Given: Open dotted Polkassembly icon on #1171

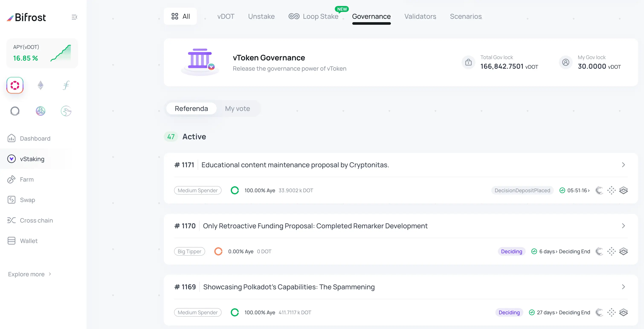Looking at the screenshot, I should click(x=612, y=190).
